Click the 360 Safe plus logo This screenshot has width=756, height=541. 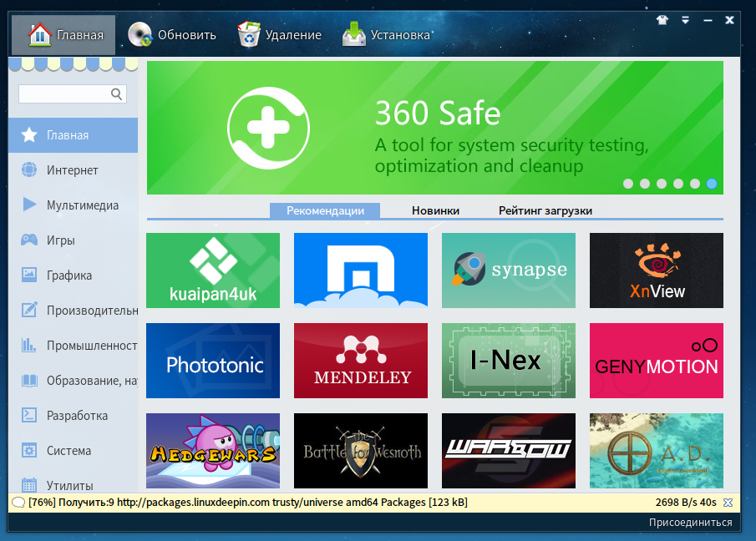268,128
